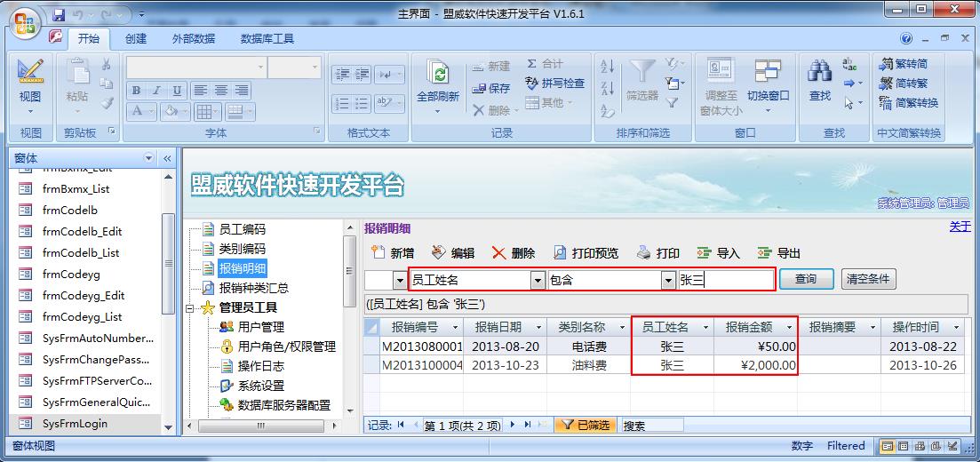Align text right in font group
The image size is (980, 462).
[241, 90]
